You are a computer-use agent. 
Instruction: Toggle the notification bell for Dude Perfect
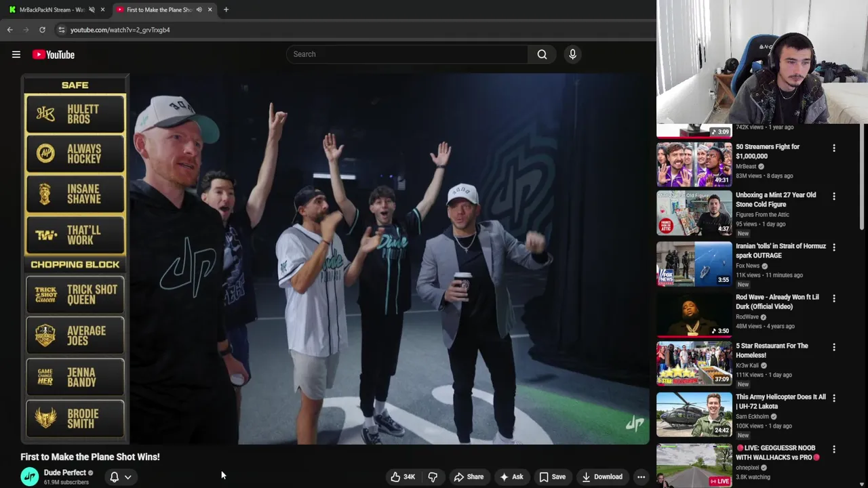[x=115, y=477]
